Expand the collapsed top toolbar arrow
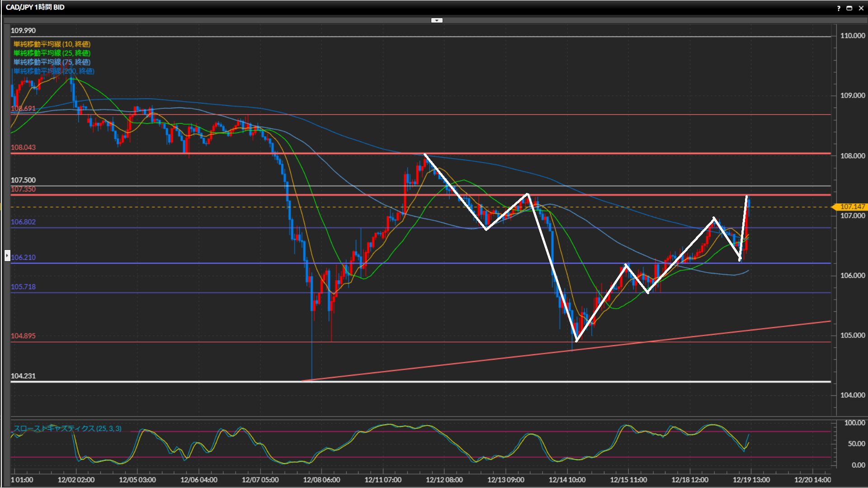The image size is (868, 488). (437, 20)
